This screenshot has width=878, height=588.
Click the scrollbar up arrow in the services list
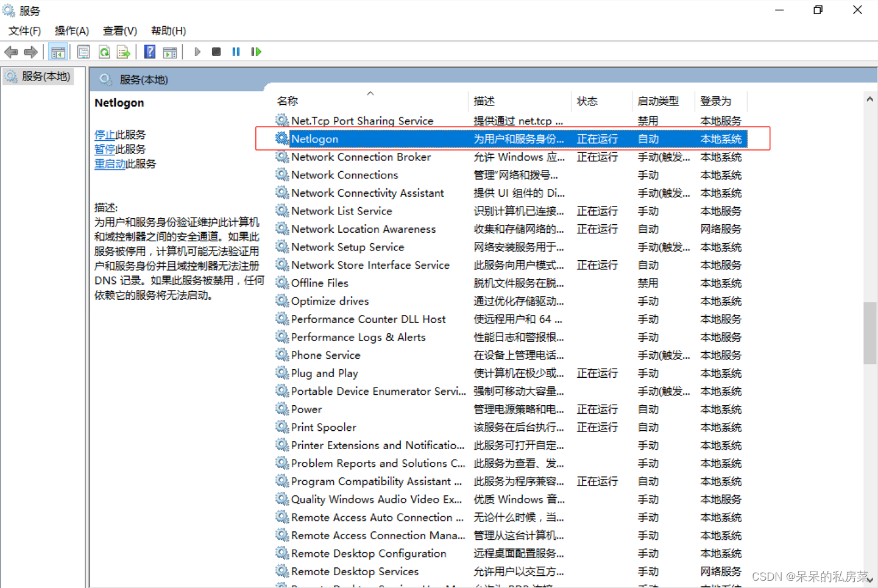[x=869, y=99]
